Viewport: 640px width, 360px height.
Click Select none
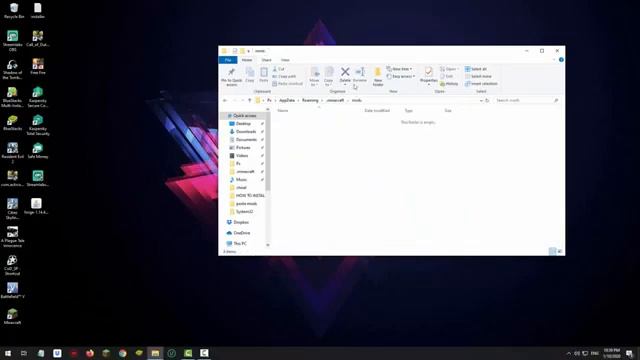tap(478, 76)
